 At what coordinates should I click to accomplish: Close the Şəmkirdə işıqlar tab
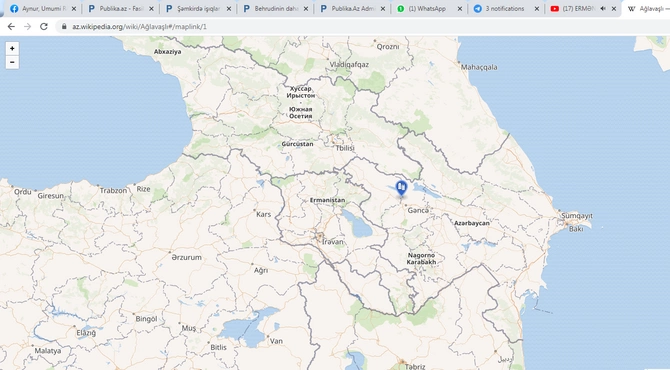(x=229, y=9)
